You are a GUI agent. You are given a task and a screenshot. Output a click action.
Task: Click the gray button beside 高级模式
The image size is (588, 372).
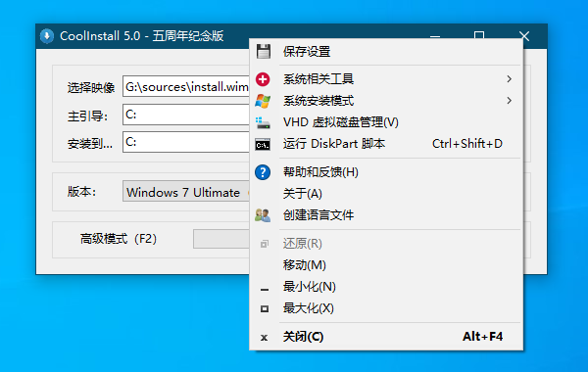point(221,239)
